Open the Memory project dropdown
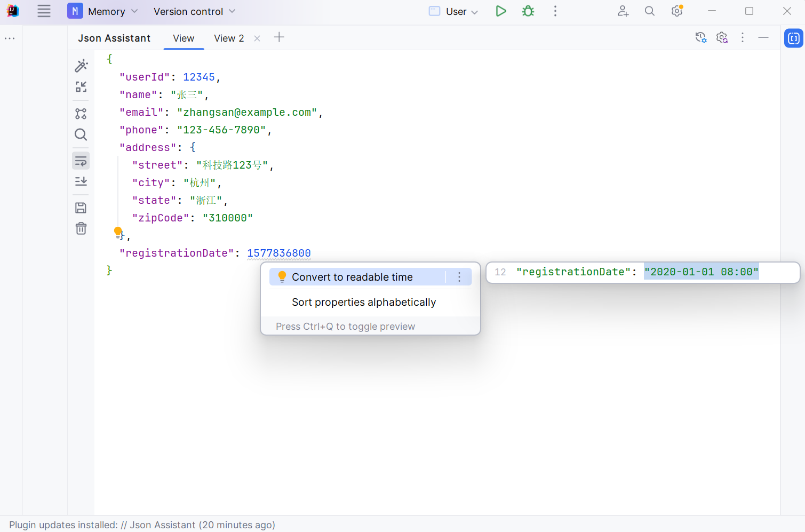The width and height of the screenshot is (805, 532). coord(103,11)
